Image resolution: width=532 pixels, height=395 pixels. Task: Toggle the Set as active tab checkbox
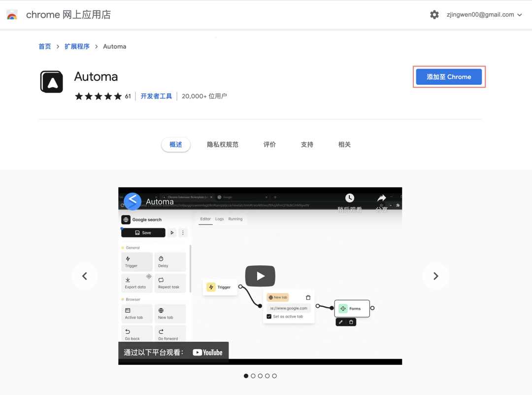(x=269, y=317)
